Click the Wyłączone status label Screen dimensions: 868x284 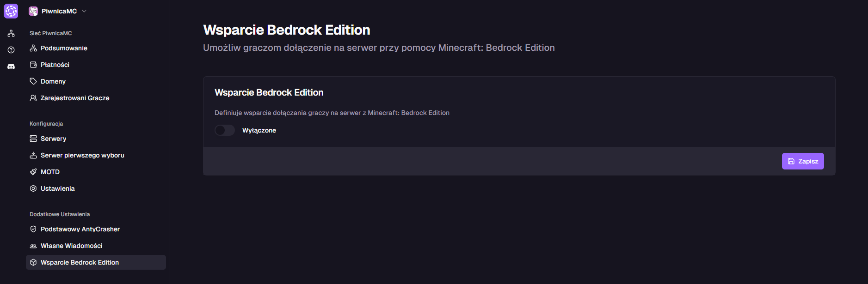click(x=259, y=130)
